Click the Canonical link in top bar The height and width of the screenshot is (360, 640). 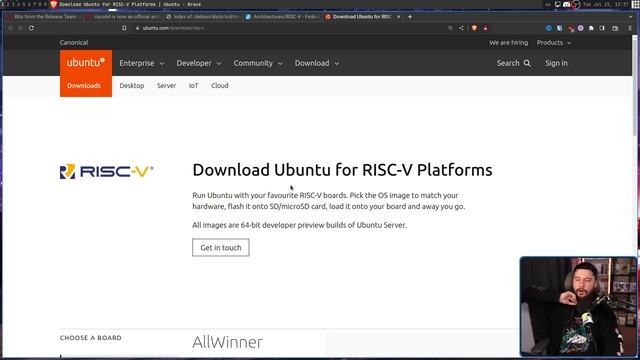(74, 42)
